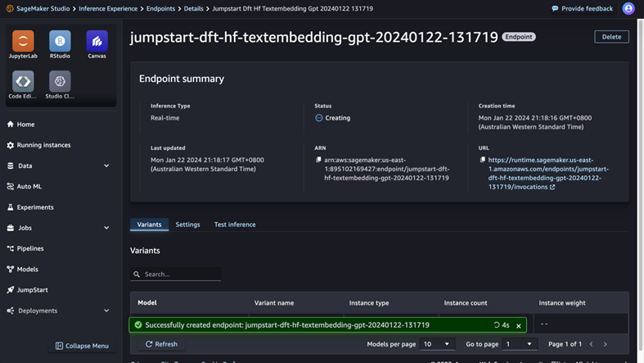Click Variant name column header
The height and width of the screenshot is (363, 644).
274,302
